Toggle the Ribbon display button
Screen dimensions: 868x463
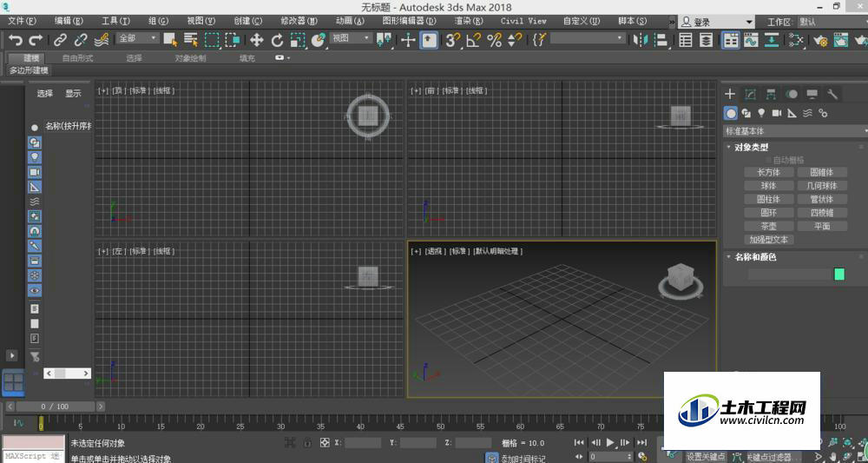731,40
